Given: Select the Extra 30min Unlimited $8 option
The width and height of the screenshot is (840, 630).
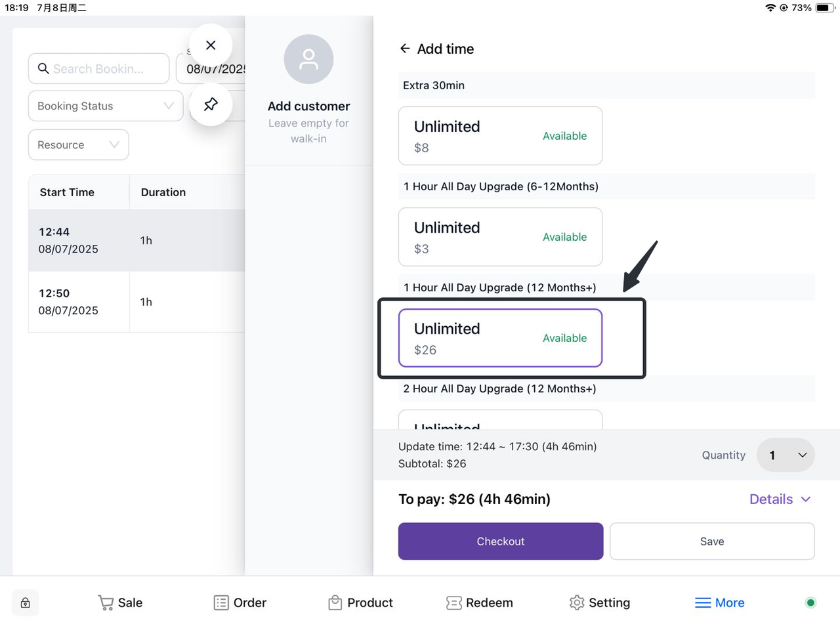Looking at the screenshot, I should click(500, 136).
